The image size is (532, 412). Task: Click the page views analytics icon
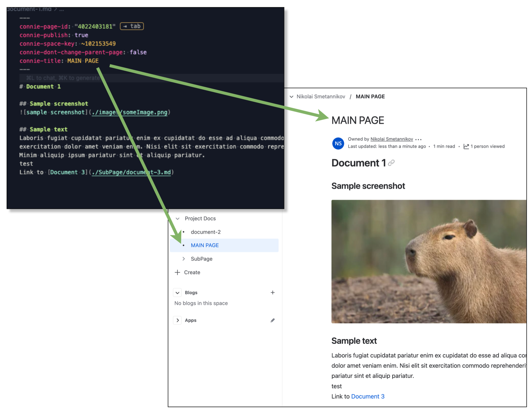[x=466, y=146]
